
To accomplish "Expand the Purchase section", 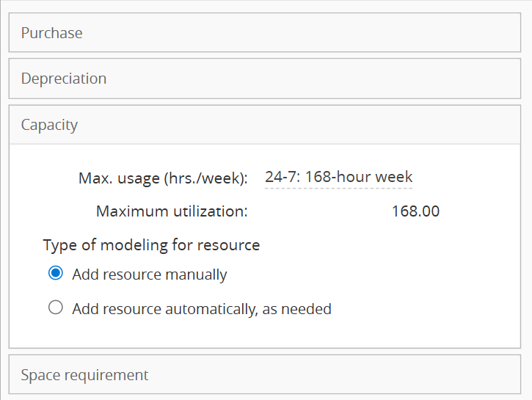I will pyautogui.click(x=264, y=33).
